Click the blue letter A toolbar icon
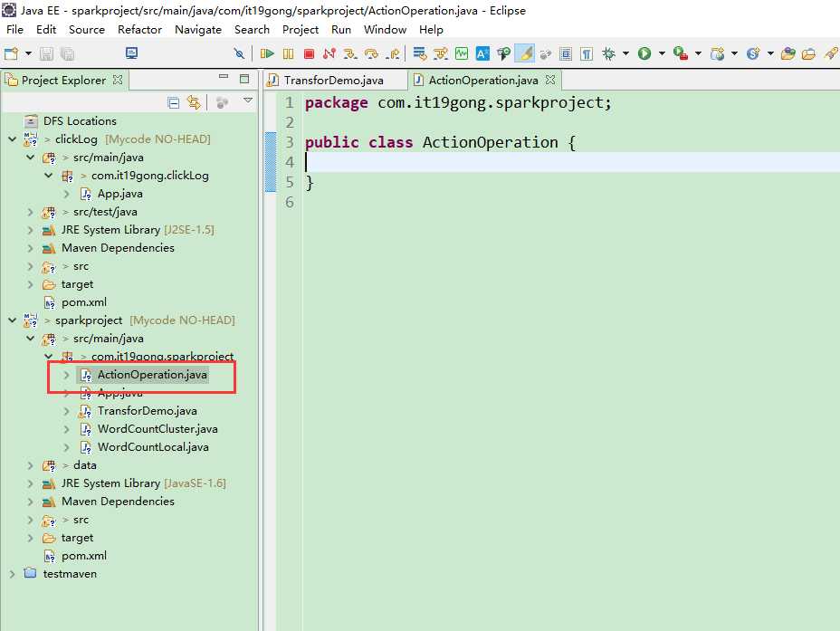The width and height of the screenshot is (840, 631). [482, 53]
